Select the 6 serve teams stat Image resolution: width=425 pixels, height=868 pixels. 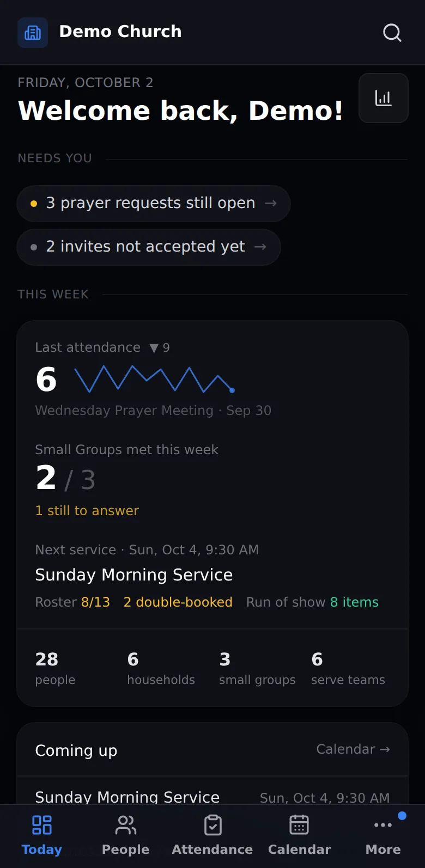point(348,668)
